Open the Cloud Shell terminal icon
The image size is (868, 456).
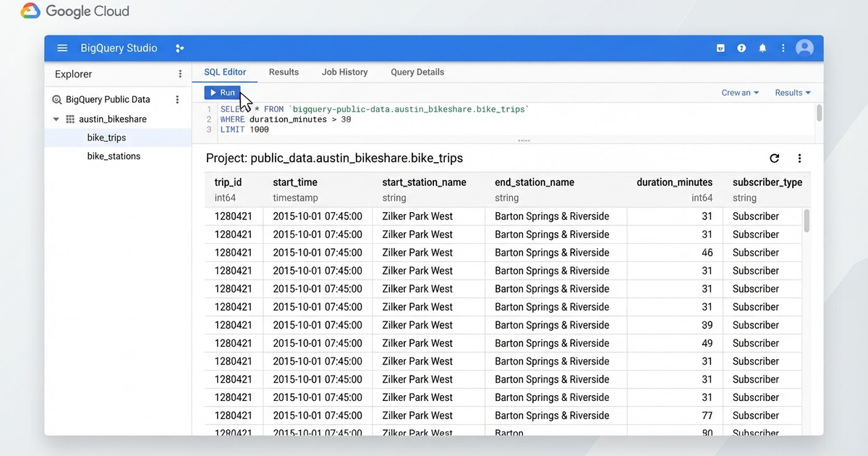(720, 48)
